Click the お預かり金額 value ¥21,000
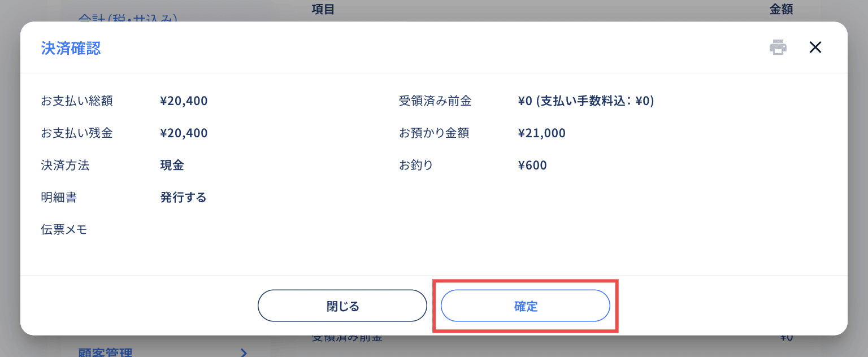 541,133
